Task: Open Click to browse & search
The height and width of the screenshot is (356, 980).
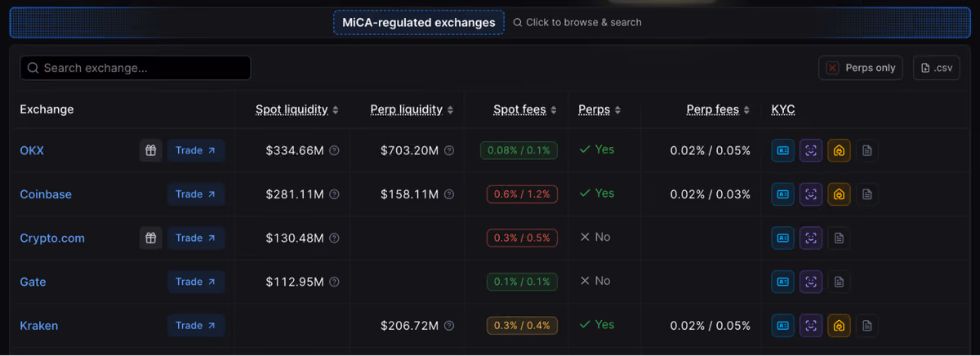Action: coord(577,23)
